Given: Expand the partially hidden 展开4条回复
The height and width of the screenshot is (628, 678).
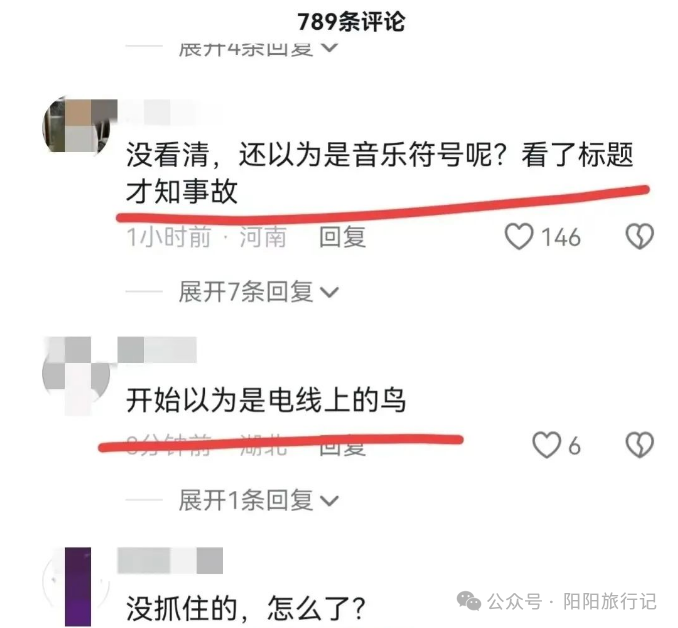Looking at the screenshot, I should coord(258,48).
